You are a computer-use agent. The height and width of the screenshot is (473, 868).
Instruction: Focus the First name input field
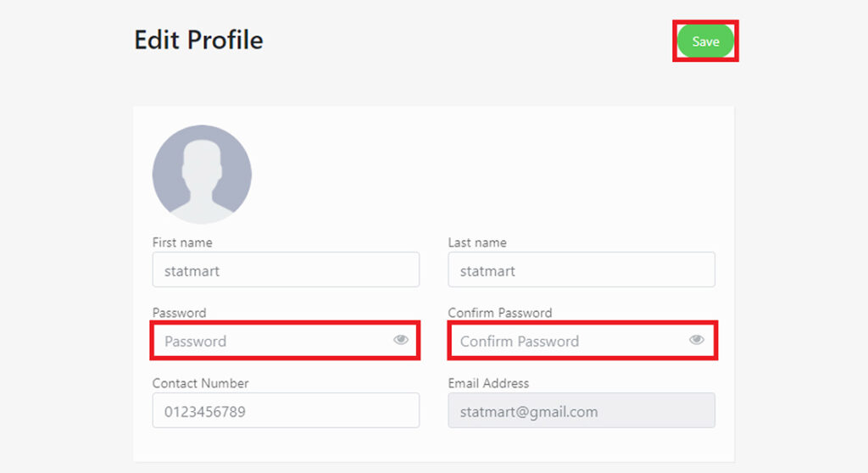point(286,270)
